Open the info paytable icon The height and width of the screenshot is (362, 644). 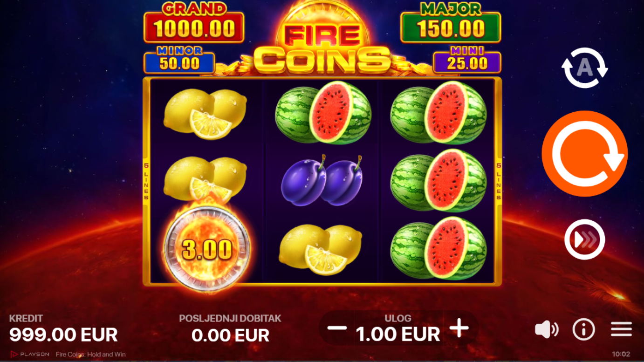(x=583, y=329)
